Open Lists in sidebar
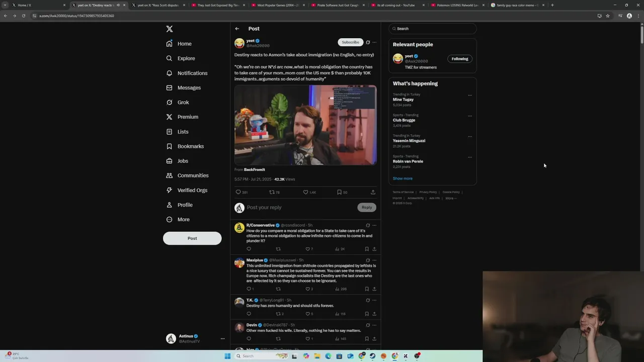This screenshot has width=644, height=362. coord(177,132)
